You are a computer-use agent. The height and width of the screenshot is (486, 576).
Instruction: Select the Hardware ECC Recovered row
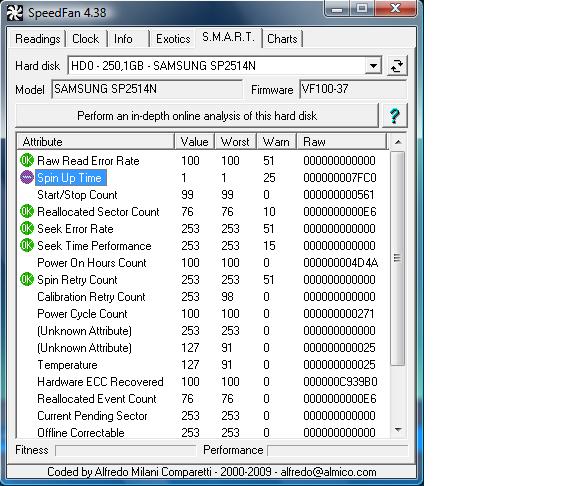[x=203, y=382]
